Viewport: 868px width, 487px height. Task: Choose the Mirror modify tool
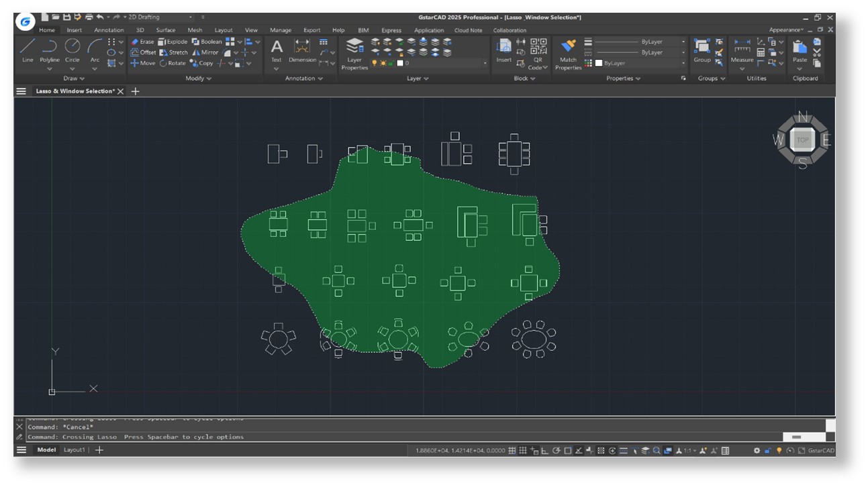[205, 52]
